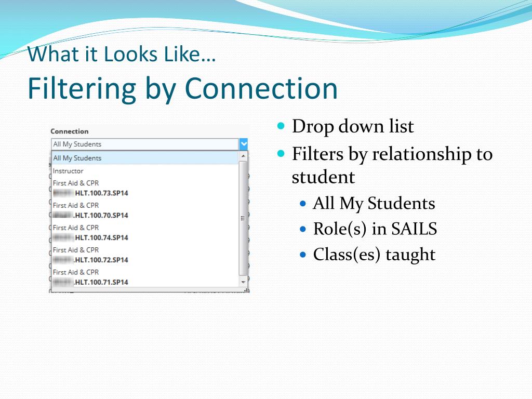The height and width of the screenshot is (399, 532).
Task: Click the Connection field showing All My Students
Action: click(145, 144)
